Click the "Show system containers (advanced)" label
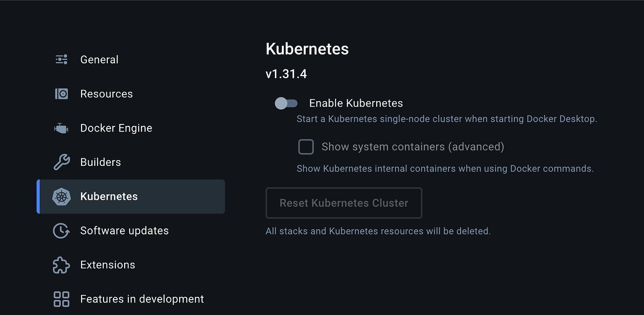 coord(413,147)
